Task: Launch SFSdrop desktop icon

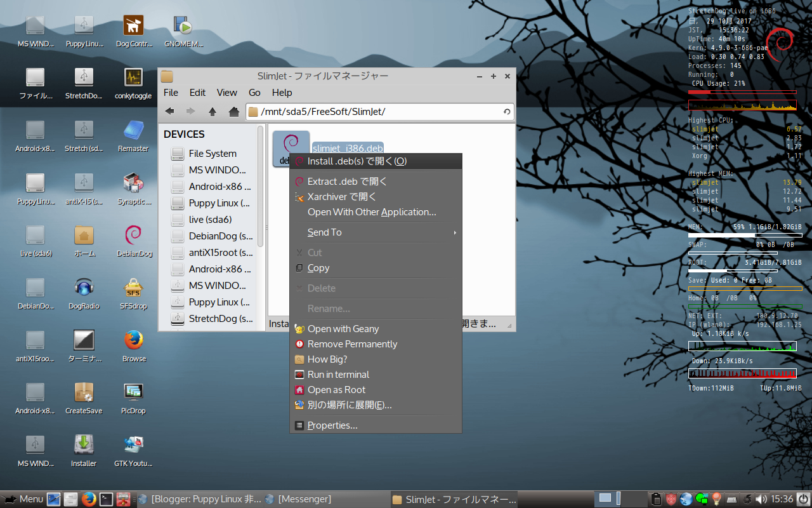Action: tap(133, 289)
